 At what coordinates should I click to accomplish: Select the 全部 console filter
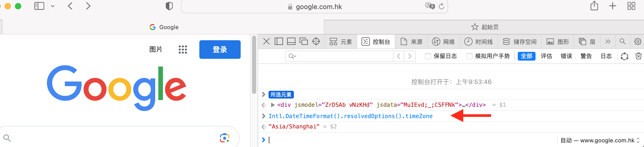pyautogui.click(x=527, y=56)
